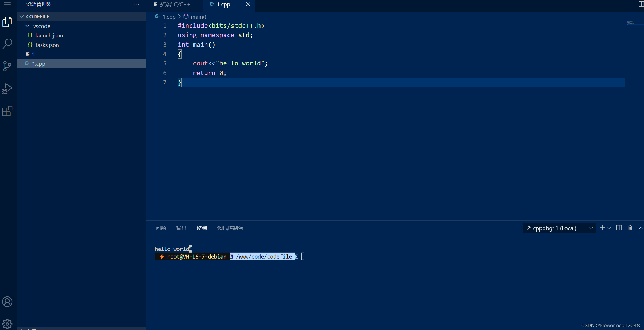Kill the terminal with trash icon
This screenshot has height=330, width=644.
coord(630,228)
